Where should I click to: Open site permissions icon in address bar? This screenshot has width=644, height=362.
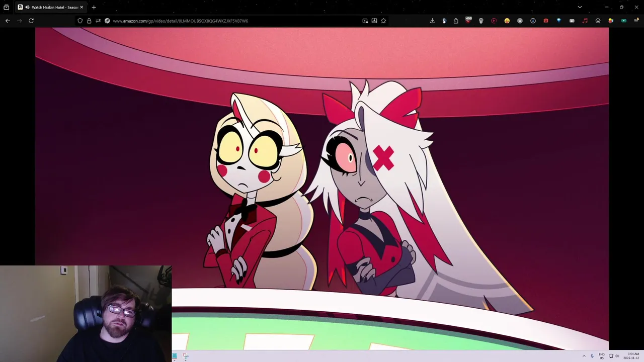point(98,21)
